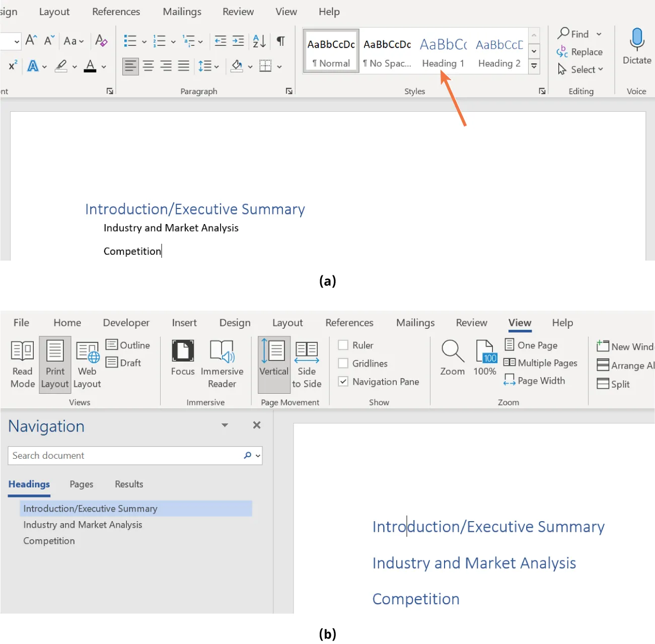
Task: Open the Developer ribbon tab
Action: [126, 322]
